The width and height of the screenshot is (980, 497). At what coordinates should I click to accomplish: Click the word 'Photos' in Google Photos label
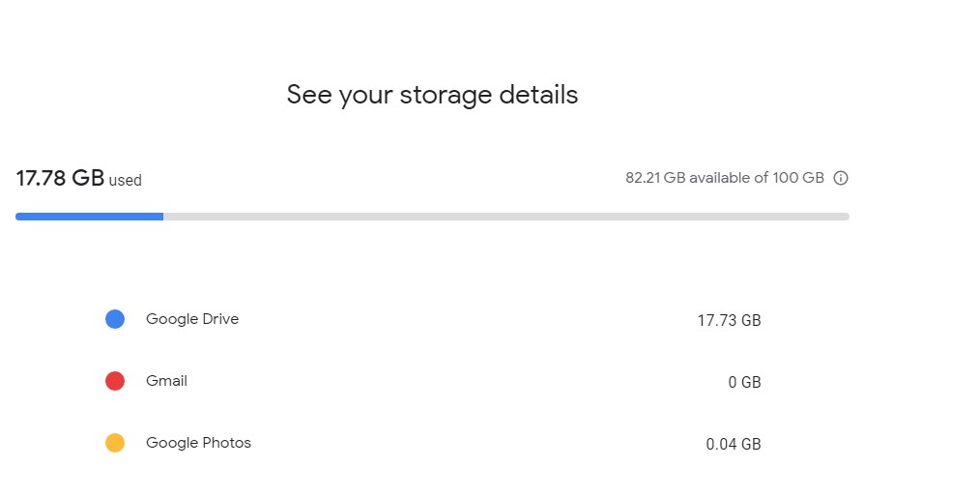227,443
